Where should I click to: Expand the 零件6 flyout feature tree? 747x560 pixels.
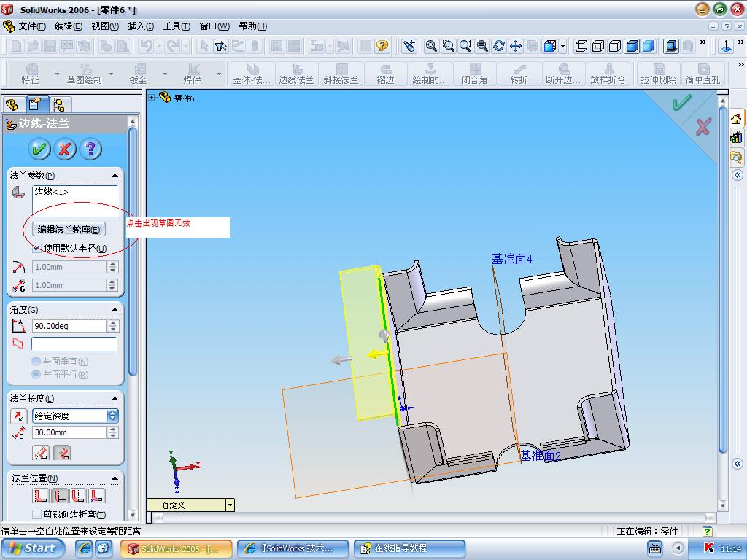(151, 98)
